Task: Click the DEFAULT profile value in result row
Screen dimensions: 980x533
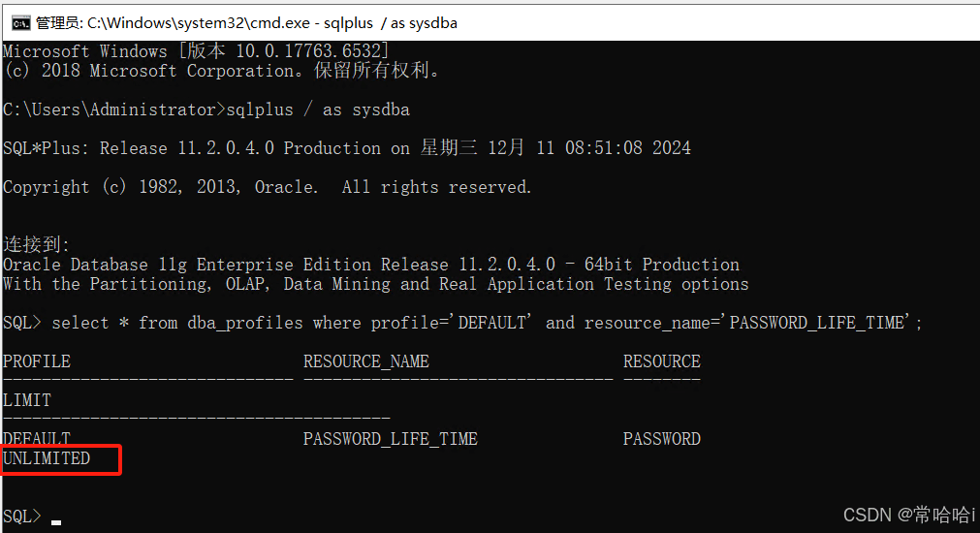Action: click(37, 439)
